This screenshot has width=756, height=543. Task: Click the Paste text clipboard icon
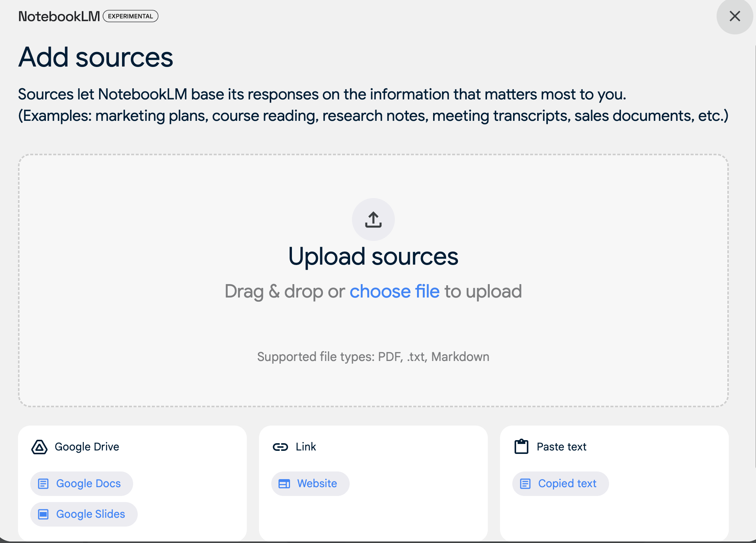point(521,446)
